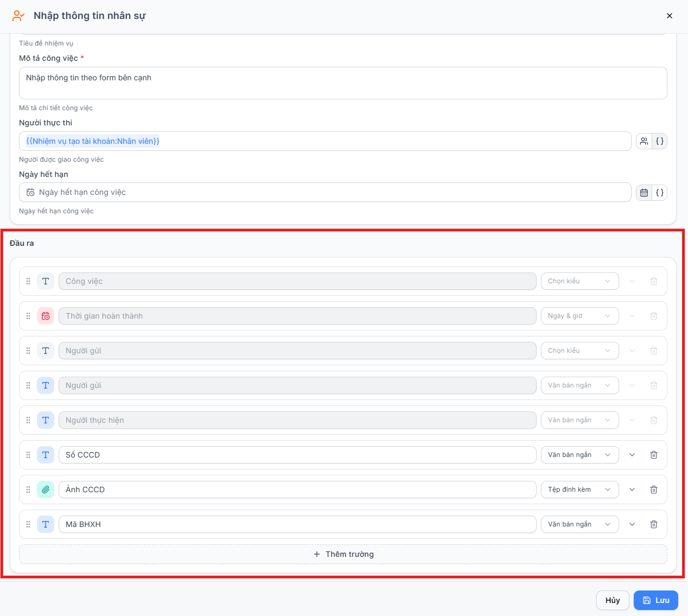Expand Số CCCD field options chevron

point(632,455)
